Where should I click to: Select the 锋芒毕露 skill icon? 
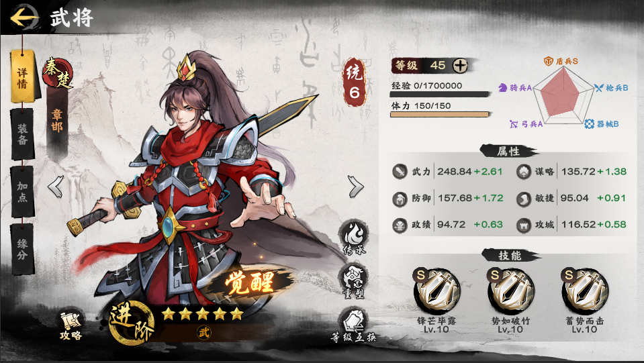(x=436, y=291)
